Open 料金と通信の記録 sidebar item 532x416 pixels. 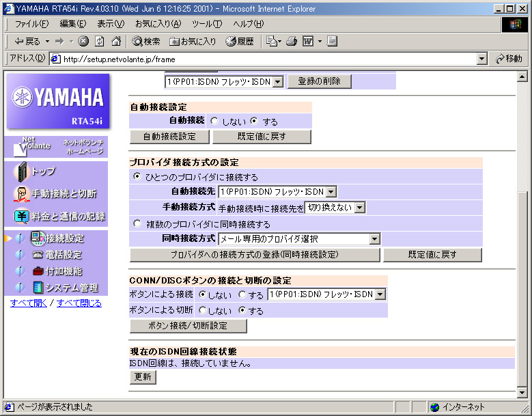click(68, 217)
